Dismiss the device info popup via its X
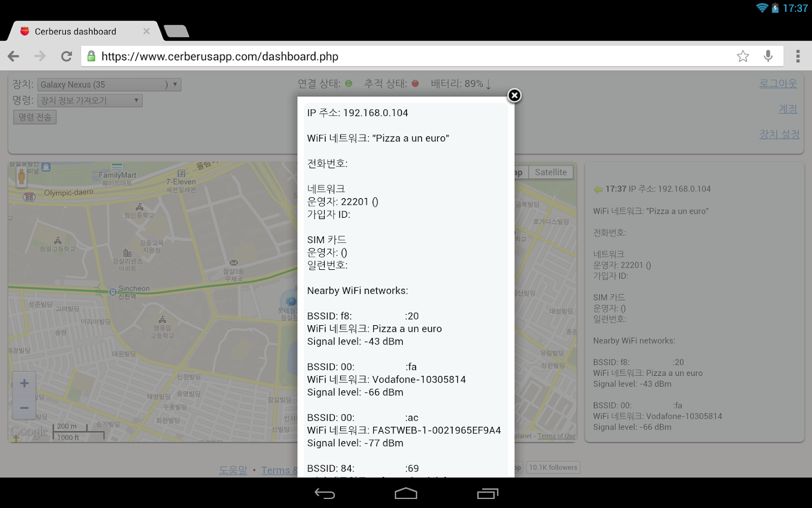Image resolution: width=812 pixels, height=508 pixels. [x=514, y=95]
